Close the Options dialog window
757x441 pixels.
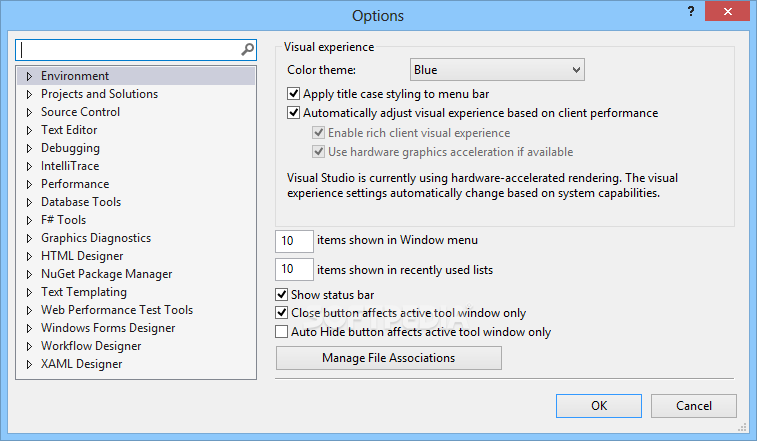(728, 12)
